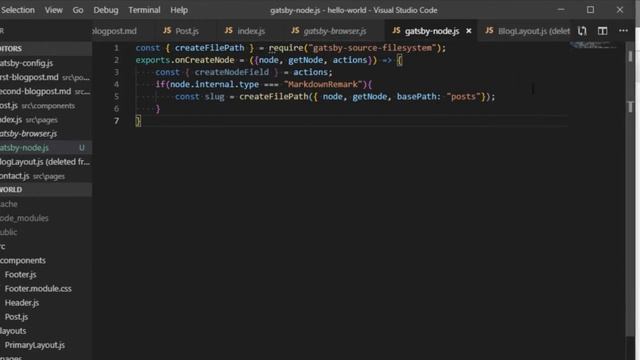Expand the public folder
This screenshot has width=640, height=360.
(46, 232)
